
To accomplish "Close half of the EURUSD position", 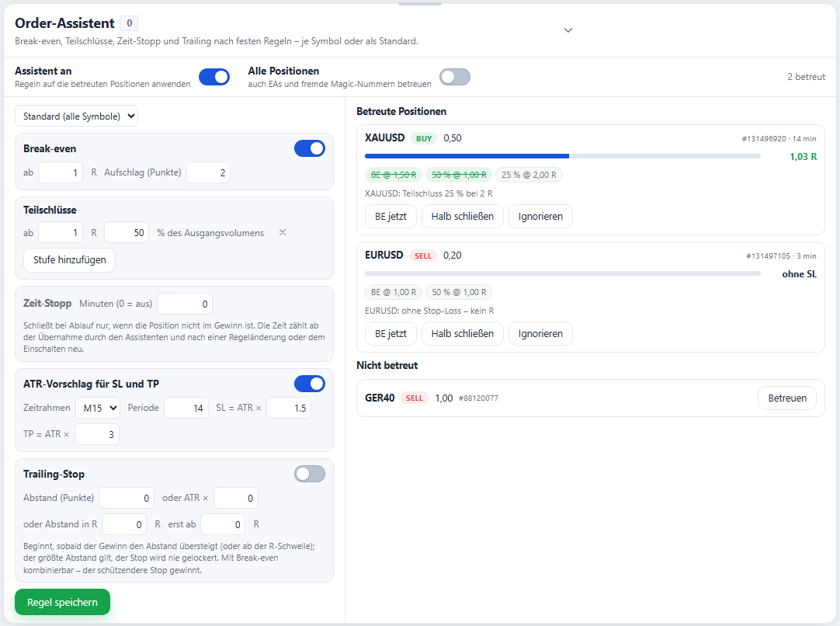I will [463, 334].
